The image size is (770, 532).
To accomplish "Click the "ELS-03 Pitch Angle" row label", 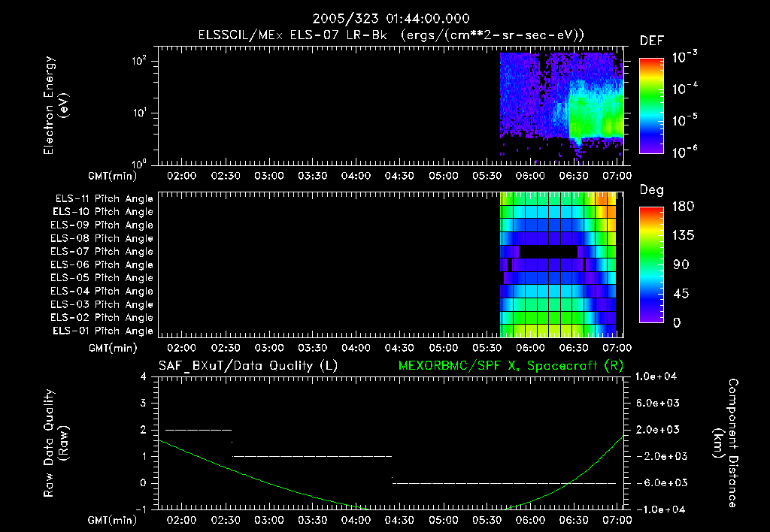I will point(102,304).
